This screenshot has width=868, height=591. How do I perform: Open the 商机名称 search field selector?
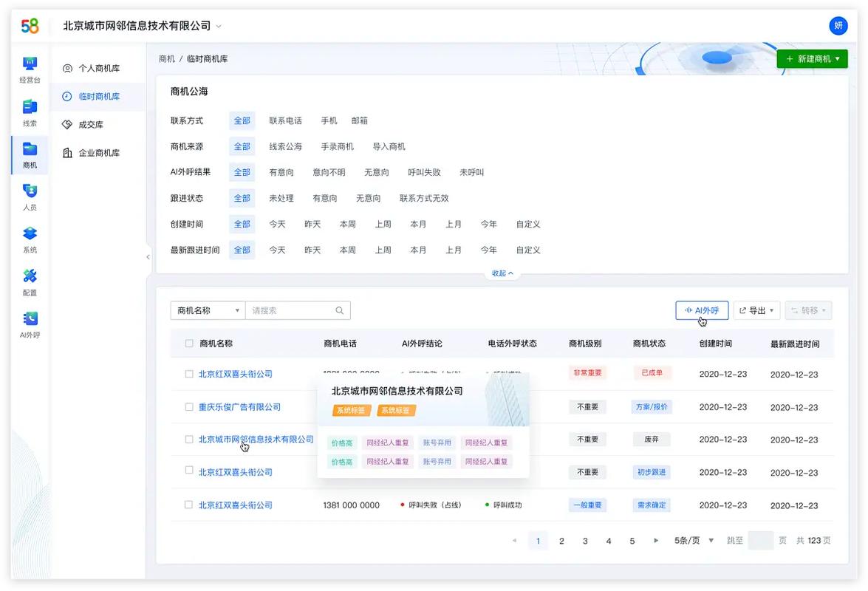point(208,310)
